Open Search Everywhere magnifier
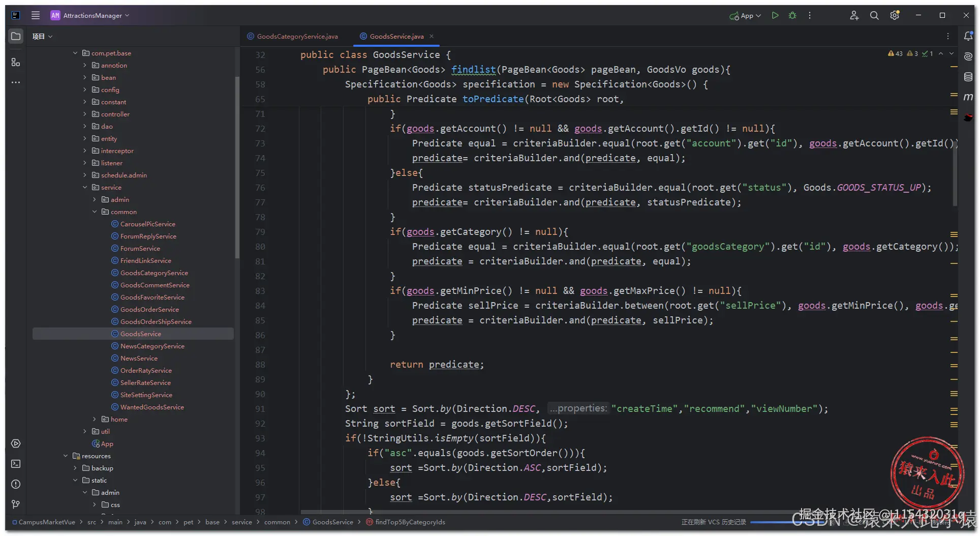 [x=874, y=15]
